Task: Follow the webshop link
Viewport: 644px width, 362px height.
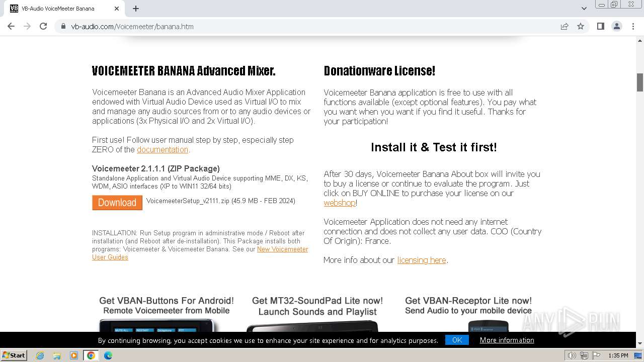Action: (340, 203)
